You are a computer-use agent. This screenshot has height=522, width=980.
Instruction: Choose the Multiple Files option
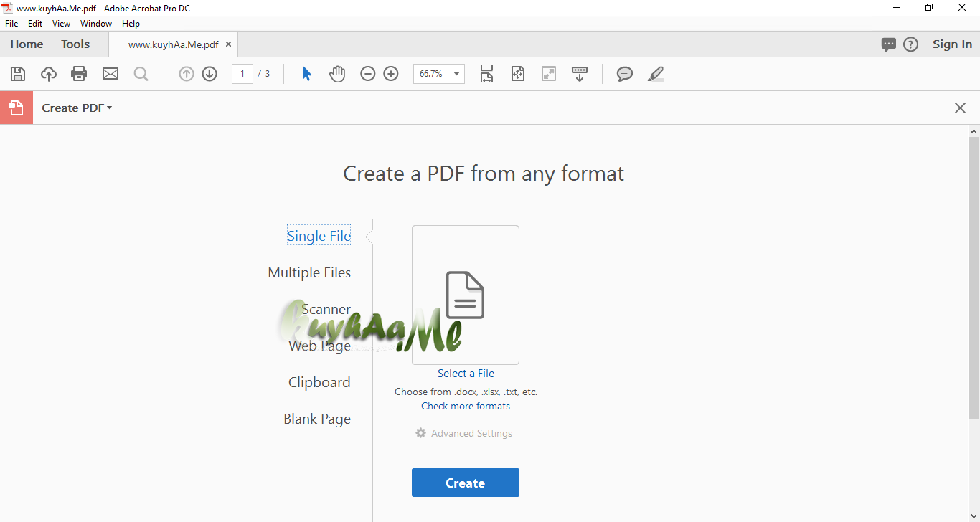(x=309, y=272)
